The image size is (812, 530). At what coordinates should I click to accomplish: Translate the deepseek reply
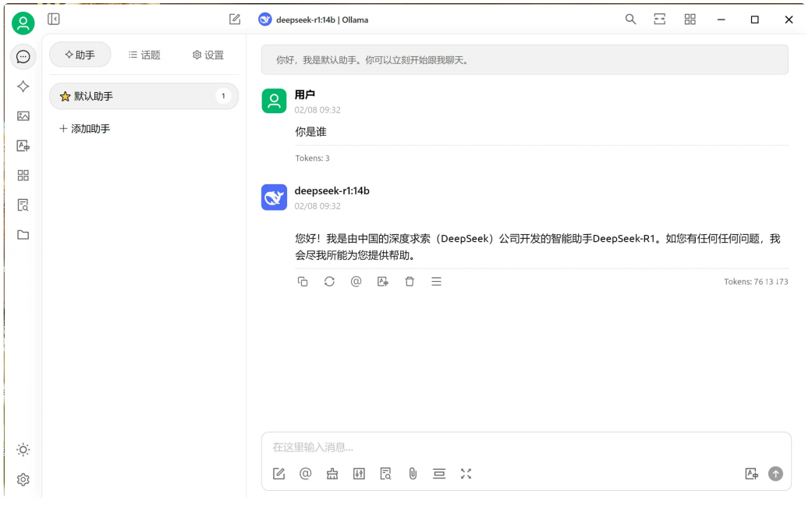[383, 281]
